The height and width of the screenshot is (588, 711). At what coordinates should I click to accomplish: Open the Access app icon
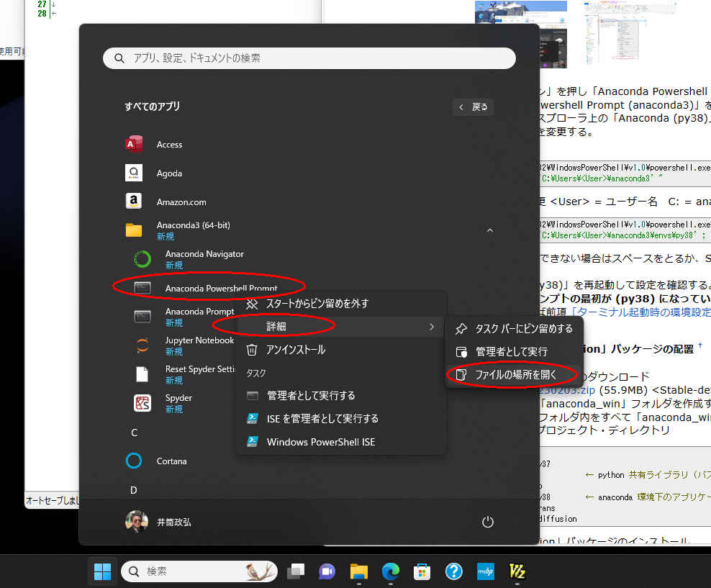pyautogui.click(x=134, y=144)
